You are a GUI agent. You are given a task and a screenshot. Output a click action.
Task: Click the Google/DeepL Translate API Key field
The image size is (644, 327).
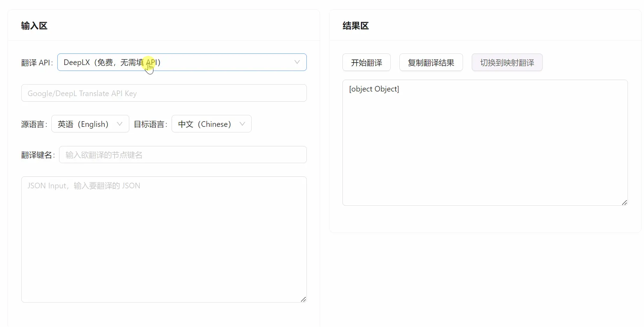[x=164, y=93]
